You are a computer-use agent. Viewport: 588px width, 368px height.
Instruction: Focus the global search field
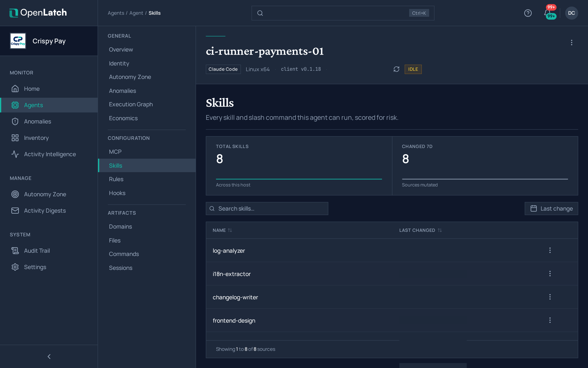[343, 13]
